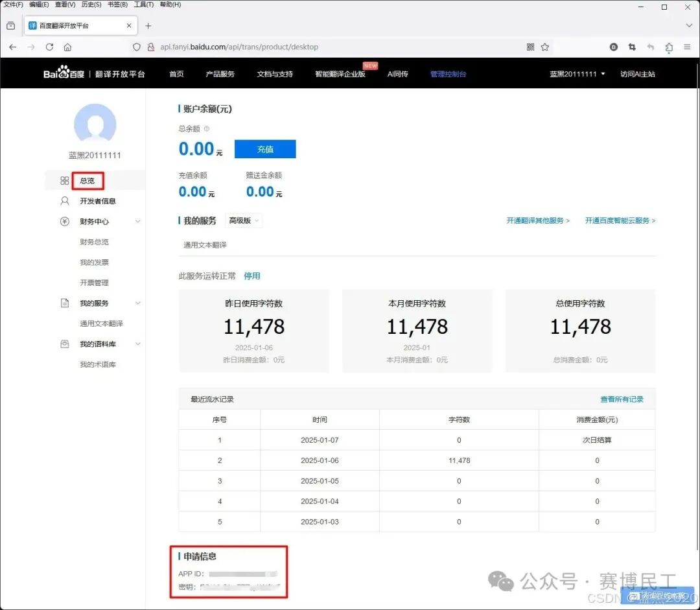Open 智能翻译企业版 navigation item

(340, 74)
